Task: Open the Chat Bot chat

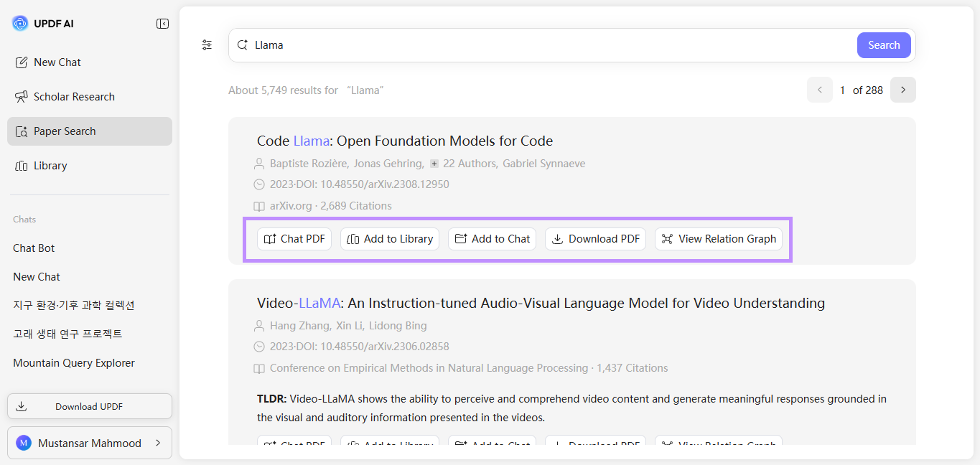Action: [x=34, y=248]
